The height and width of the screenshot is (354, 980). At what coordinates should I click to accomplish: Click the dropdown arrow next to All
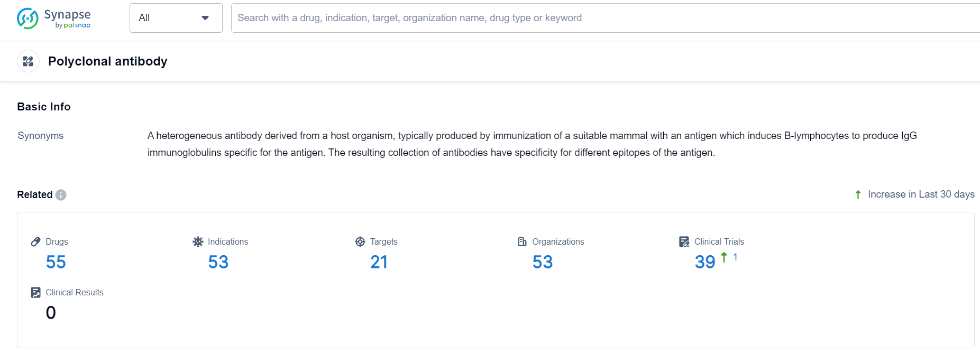tap(205, 18)
